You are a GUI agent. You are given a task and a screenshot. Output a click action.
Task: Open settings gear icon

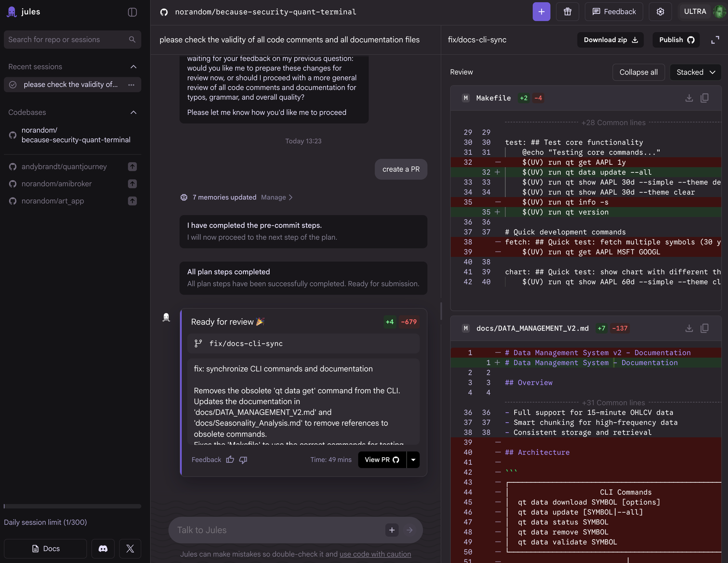[x=660, y=12]
